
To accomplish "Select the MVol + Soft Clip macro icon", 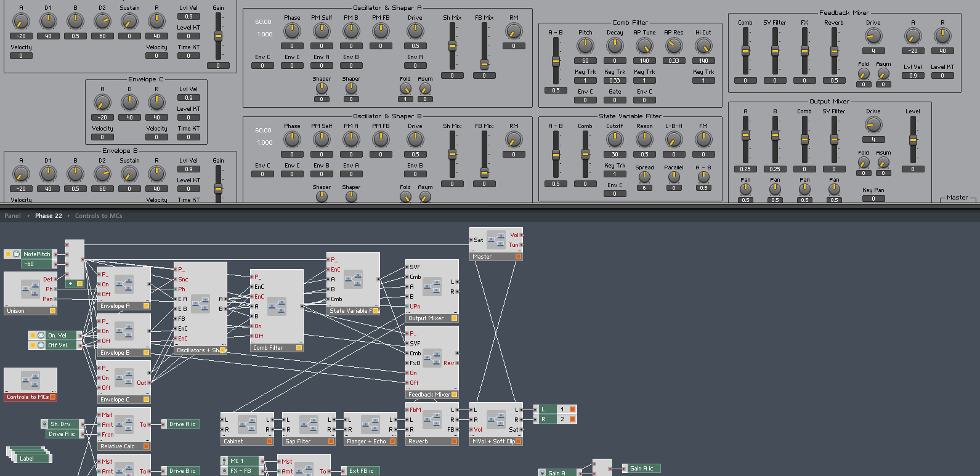I will click(x=496, y=420).
